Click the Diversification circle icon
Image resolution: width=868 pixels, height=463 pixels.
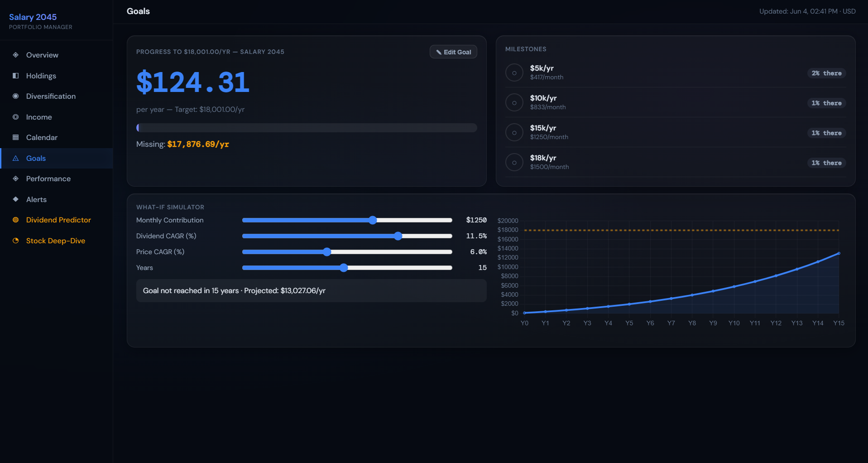pyautogui.click(x=16, y=96)
